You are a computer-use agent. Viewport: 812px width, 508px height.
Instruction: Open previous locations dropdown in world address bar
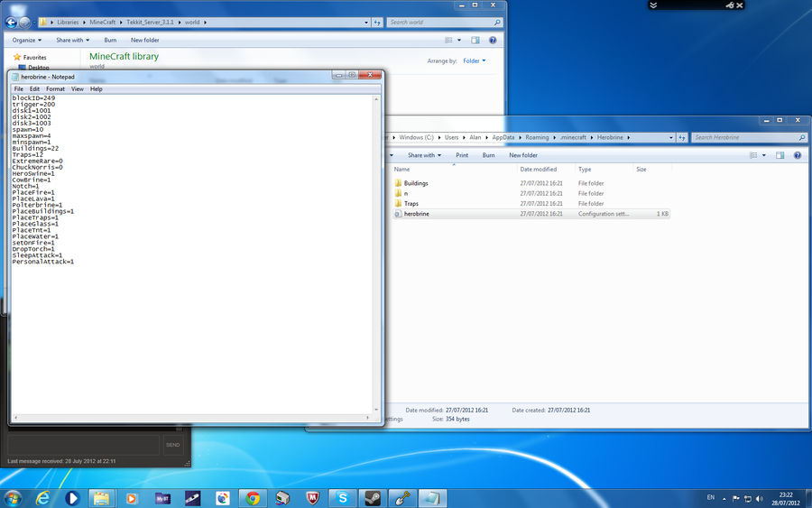pos(366,23)
